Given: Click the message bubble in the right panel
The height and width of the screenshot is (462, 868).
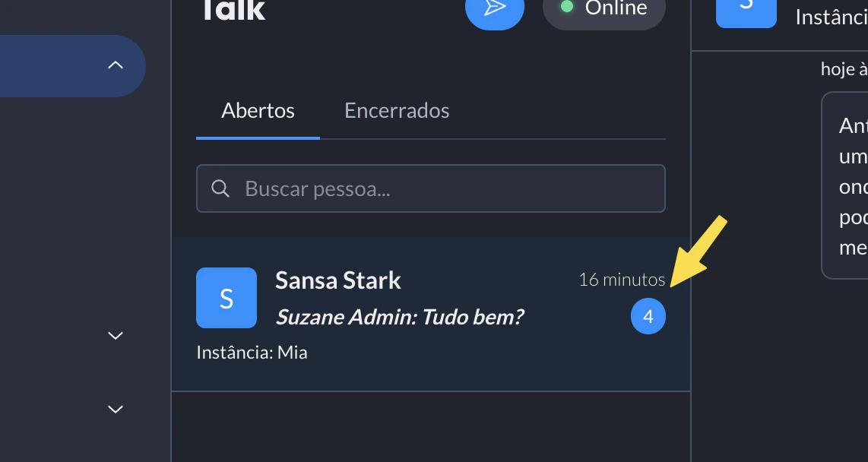Looking at the screenshot, I should click(847, 185).
